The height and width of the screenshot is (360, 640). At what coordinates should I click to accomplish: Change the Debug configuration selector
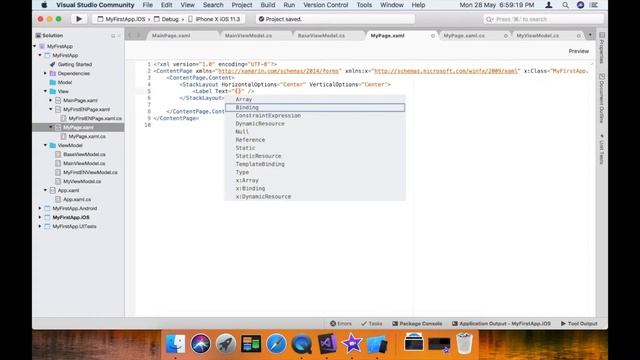click(167, 19)
